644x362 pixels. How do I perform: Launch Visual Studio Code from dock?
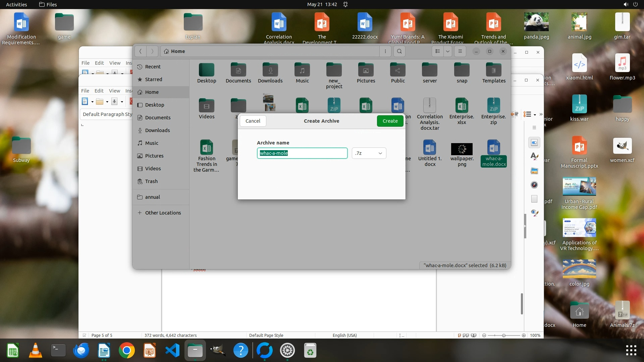point(172,351)
